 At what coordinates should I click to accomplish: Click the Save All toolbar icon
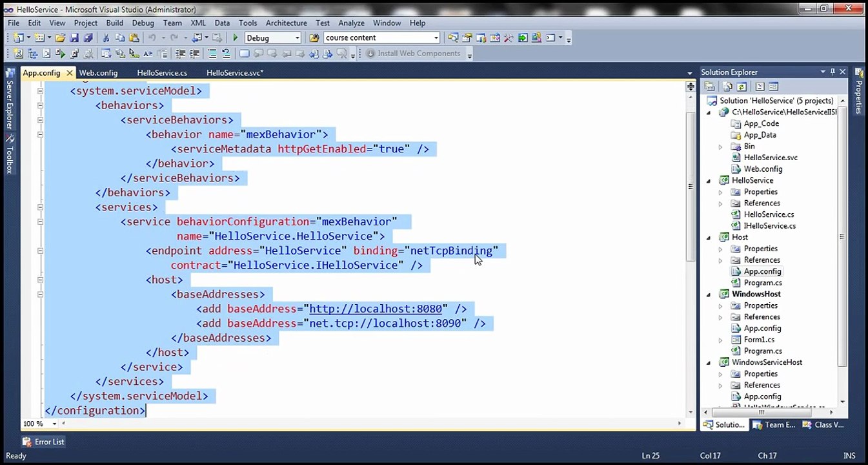pos(88,38)
